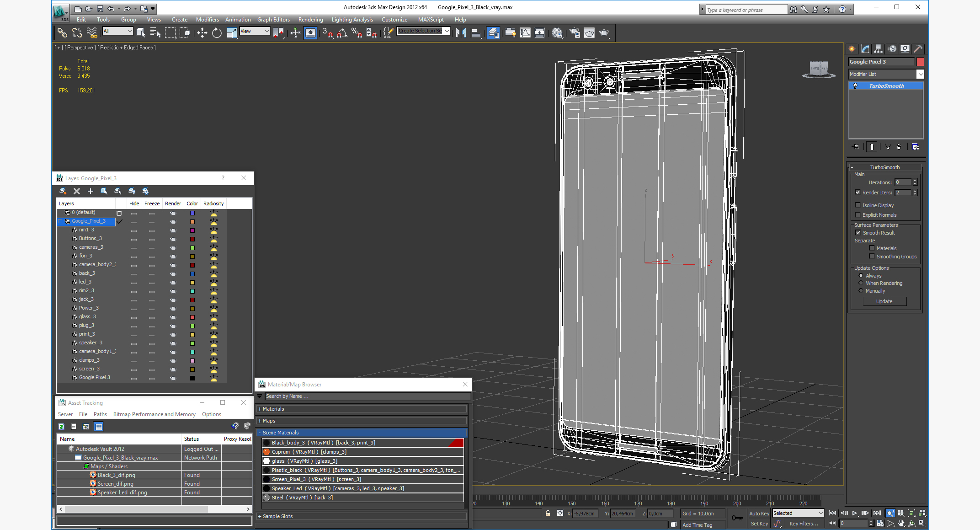Click the Toggle Set Key Mode key icon
This screenshot has width=980, height=530.
(x=737, y=518)
